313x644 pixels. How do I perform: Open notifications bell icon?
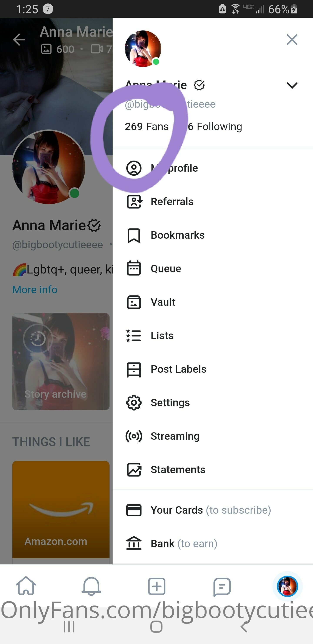[x=91, y=586]
